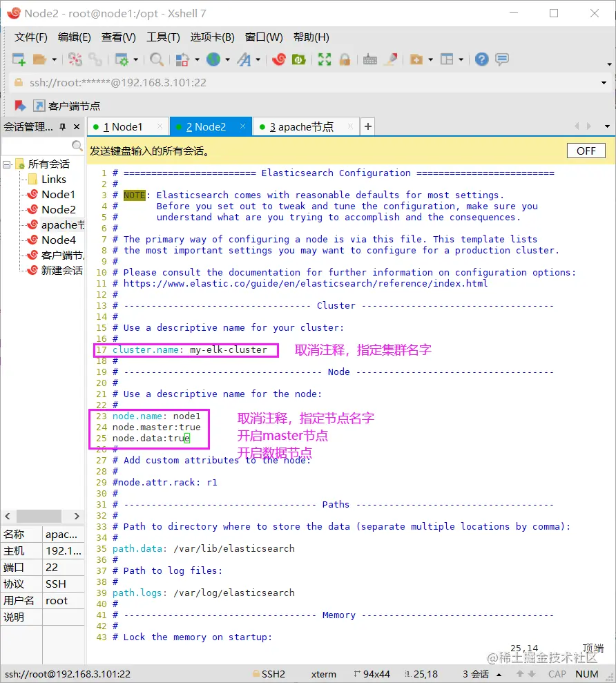The height and width of the screenshot is (683, 616).
Task: Open the 文件(F) menu
Action: (30, 37)
